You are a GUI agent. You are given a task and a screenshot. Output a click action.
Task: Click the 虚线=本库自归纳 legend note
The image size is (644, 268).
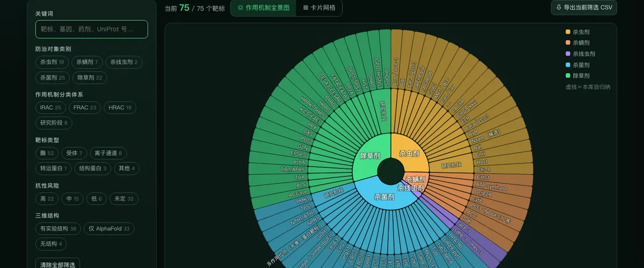coord(588,87)
